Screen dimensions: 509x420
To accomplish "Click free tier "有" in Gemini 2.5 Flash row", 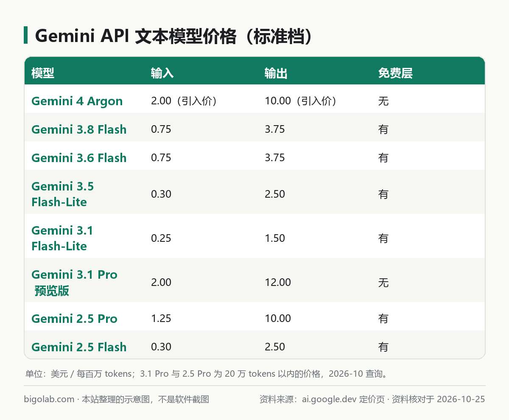I will coord(383,347).
